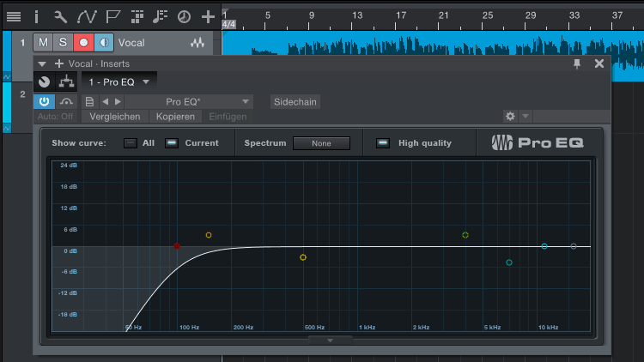Enable Show curve All toggle
The image size is (644, 362).
click(131, 143)
